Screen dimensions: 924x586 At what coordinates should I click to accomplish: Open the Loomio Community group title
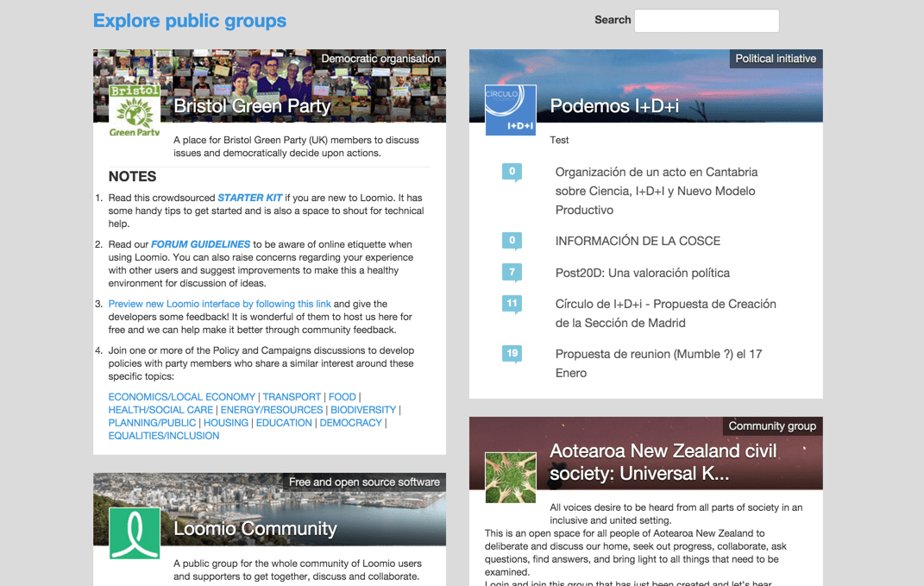(255, 529)
